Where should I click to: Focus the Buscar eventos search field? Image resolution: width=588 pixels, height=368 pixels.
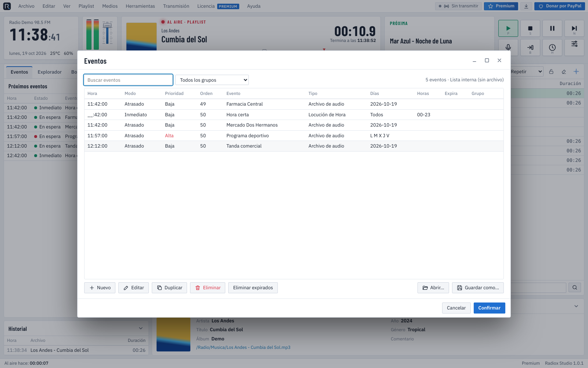pyautogui.click(x=128, y=80)
